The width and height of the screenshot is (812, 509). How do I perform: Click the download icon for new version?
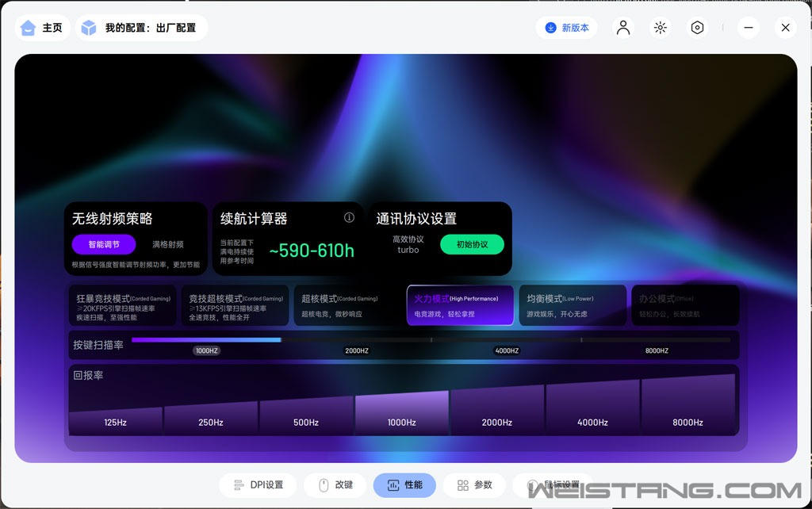pos(551,28)
